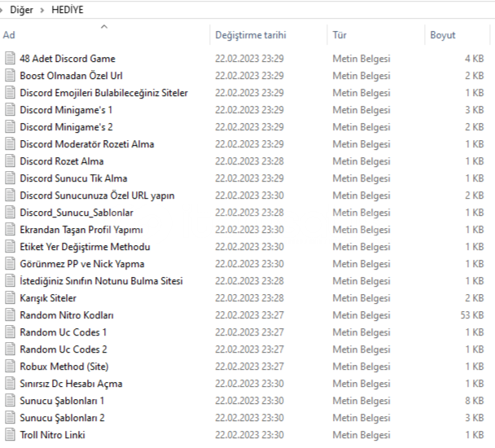Viewport: 495px width, 448px height.
Task: Go to the Diğer folder in breadcrumb
Action: pyautogui.click(x=21, y=10)
